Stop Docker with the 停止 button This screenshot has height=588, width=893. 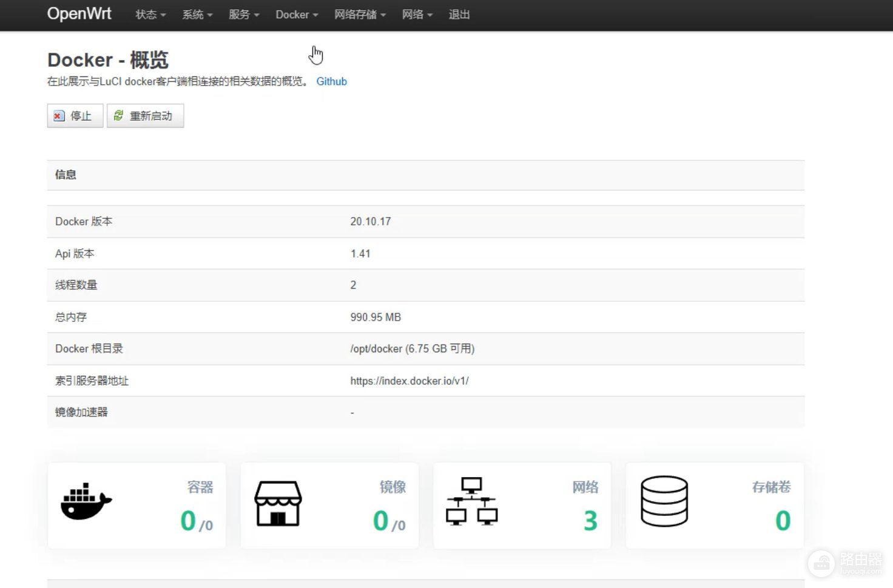point(75,116)
